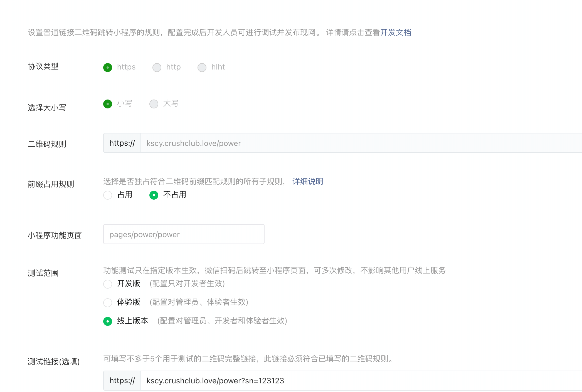582x392 pixels.
Task: Select the https protocol radio button
Action: [108, 67]
